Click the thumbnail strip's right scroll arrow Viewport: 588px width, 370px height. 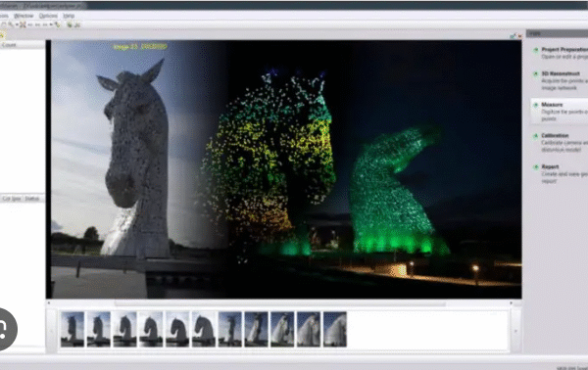click(515, 331)
